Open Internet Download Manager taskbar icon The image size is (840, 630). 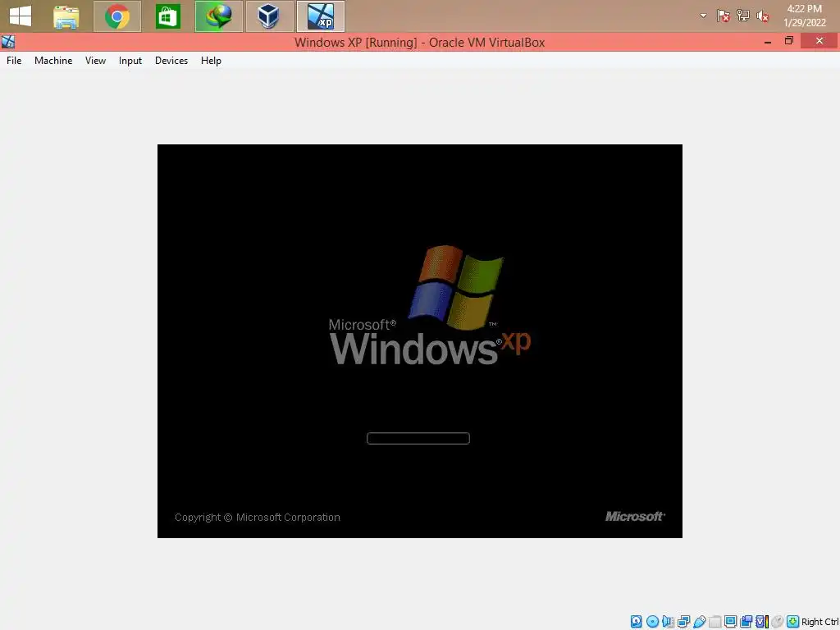click(x=218, y=16)
